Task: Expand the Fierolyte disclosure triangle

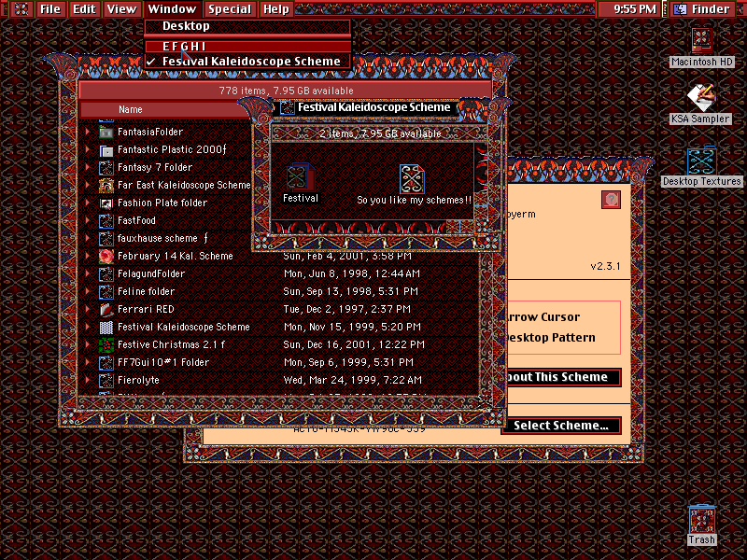Action: click(x=87, y=380)
